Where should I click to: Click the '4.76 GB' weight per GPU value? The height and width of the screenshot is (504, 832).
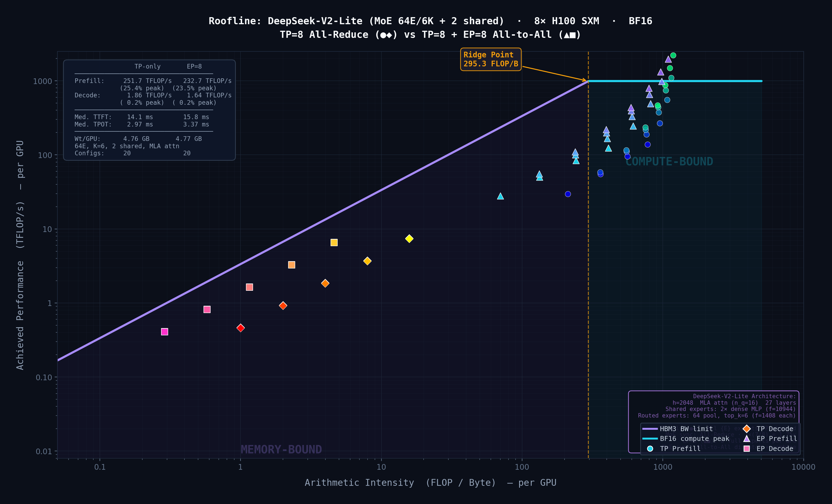pyautogui.click(x=136, y=139)
